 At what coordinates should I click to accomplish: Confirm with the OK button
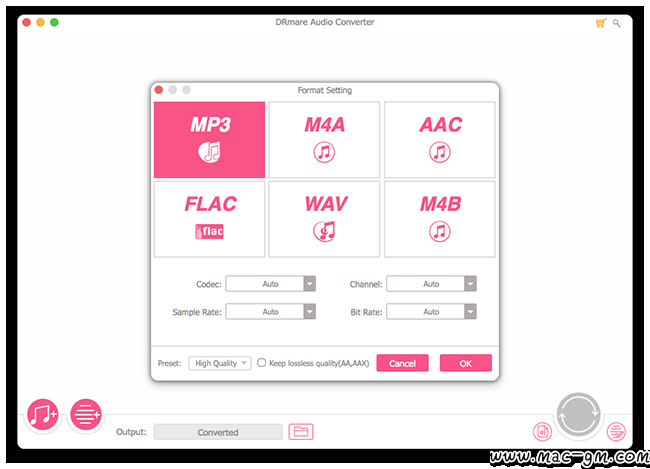(466, 363)
